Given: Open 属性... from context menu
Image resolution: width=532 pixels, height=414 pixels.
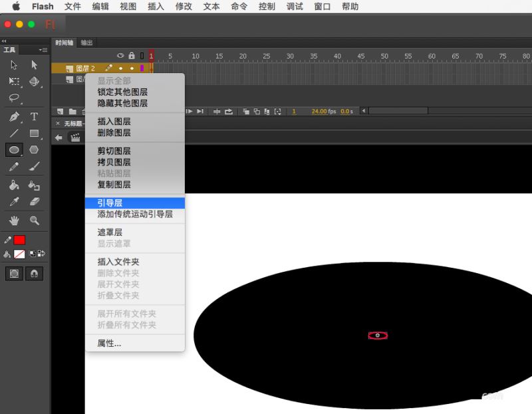Looking at the screenshot, I should click(135, 343).
